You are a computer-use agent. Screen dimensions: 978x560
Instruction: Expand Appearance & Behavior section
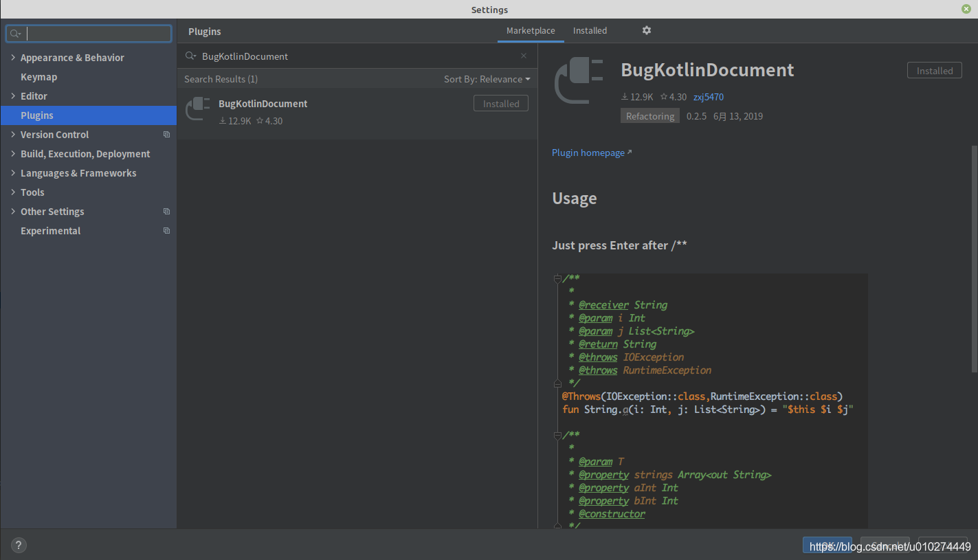pyautogui.click(x=13, y=58)
